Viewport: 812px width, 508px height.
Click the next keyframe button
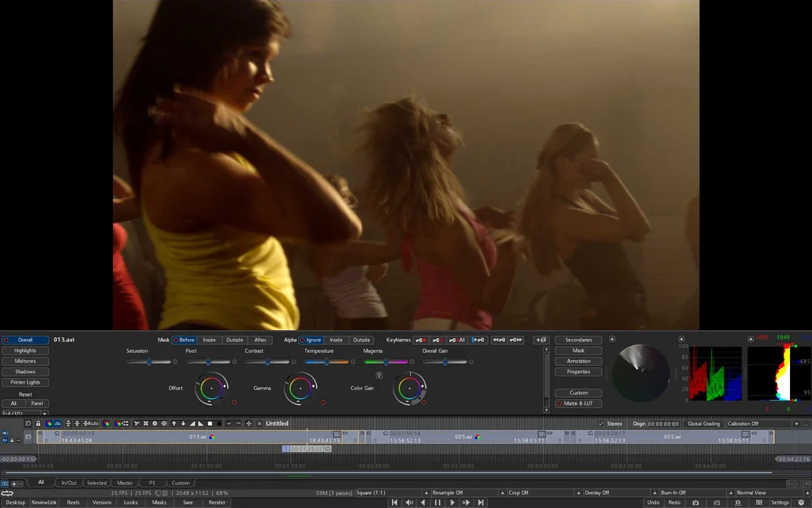516,340
